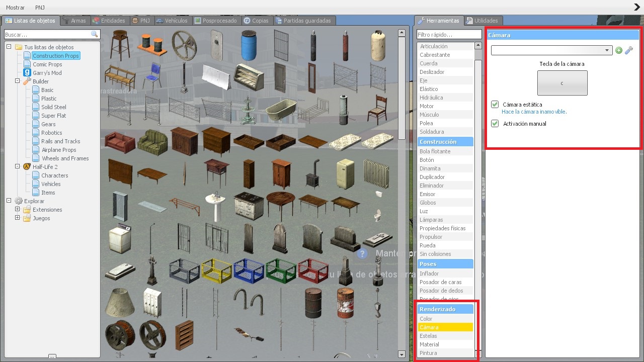This screenshot has width=644, height=362.
Task: Spawn the white lockers prop
Action: pyautogui.click(x=152, y=302)
